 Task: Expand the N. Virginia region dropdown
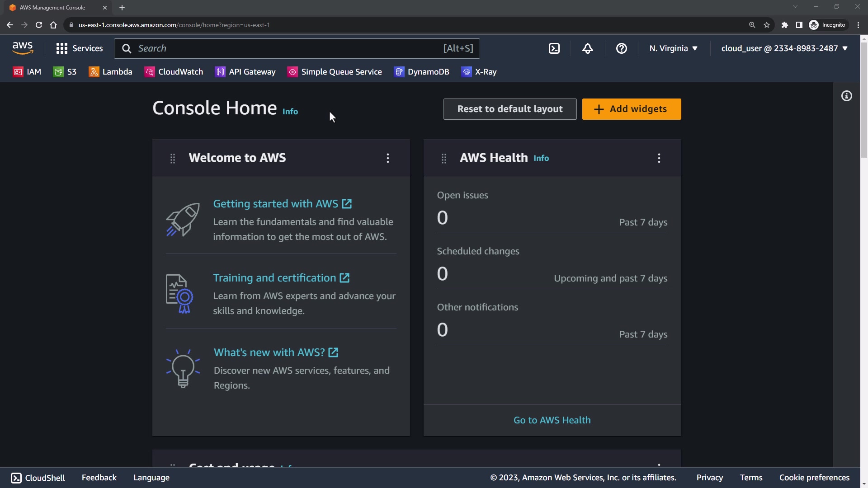(x=673, y=48)
